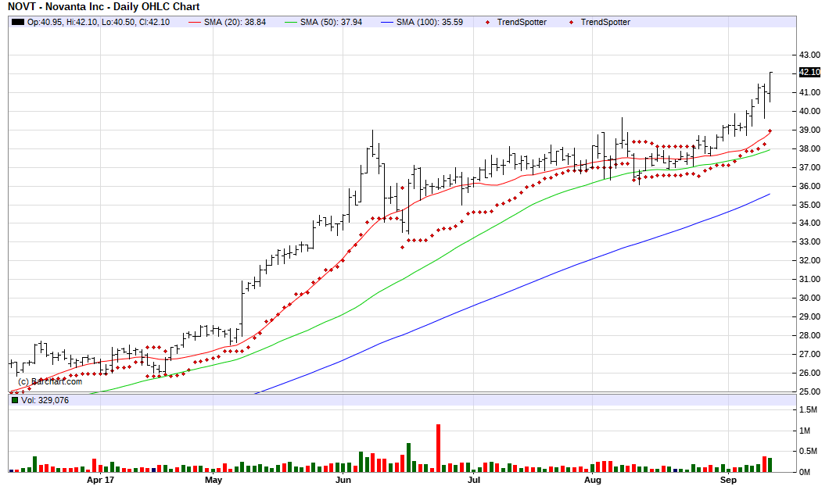Click the 40.00 price axis label
Viewport: 829px width, 504px height.
tap(809, 111)
